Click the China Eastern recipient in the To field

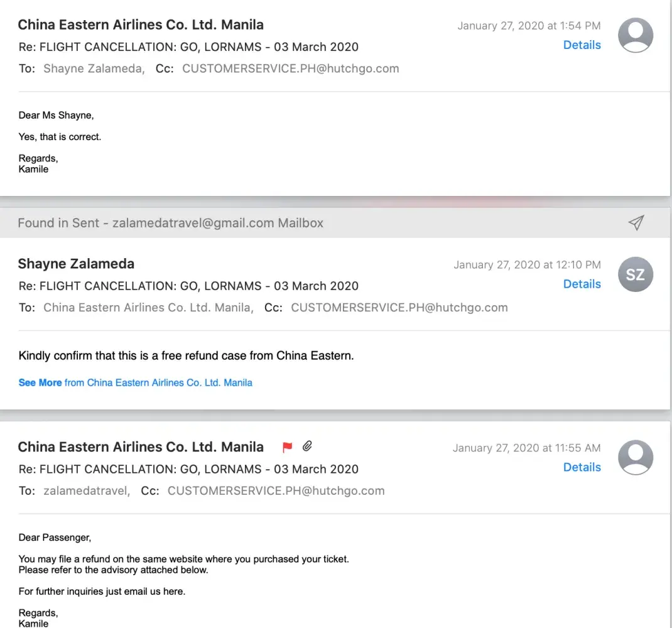(x=148, y=308)
